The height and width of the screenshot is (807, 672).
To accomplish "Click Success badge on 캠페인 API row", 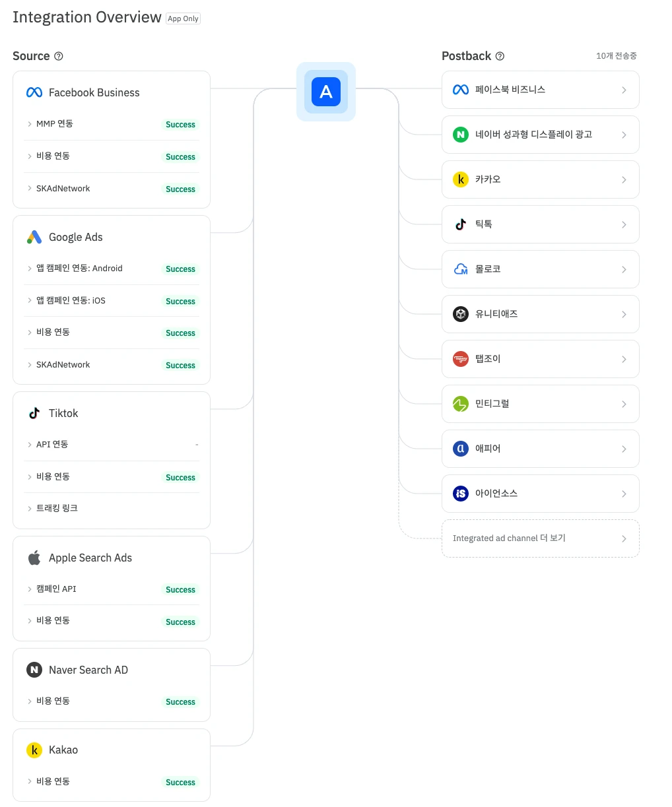I will pos(180,590).
